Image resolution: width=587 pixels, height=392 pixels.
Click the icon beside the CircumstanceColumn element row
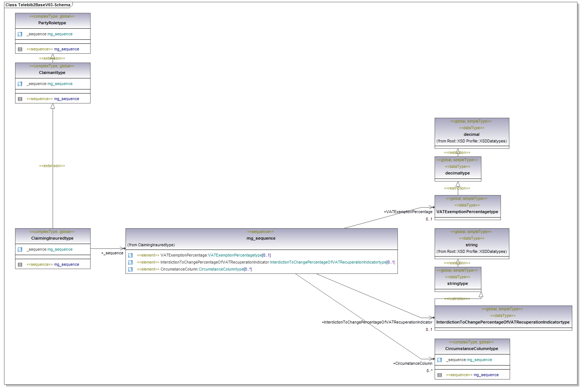[x=130, y=269]
